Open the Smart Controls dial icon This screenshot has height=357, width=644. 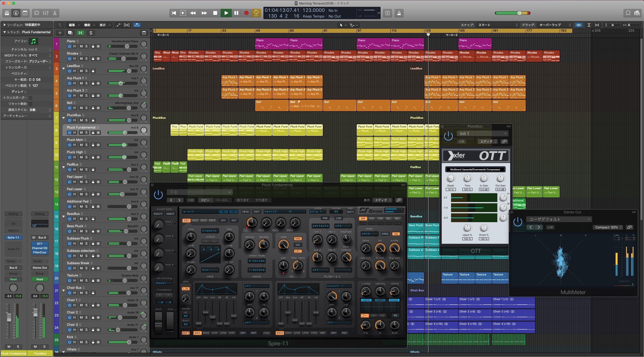36,13
